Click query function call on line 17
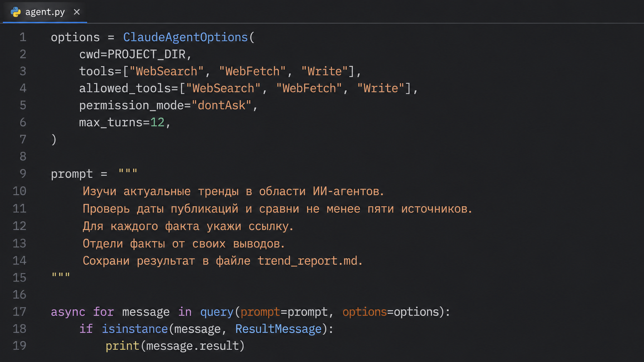Image resolution: width=644 pixels, height=362 pixels. [x=217, y=312]
